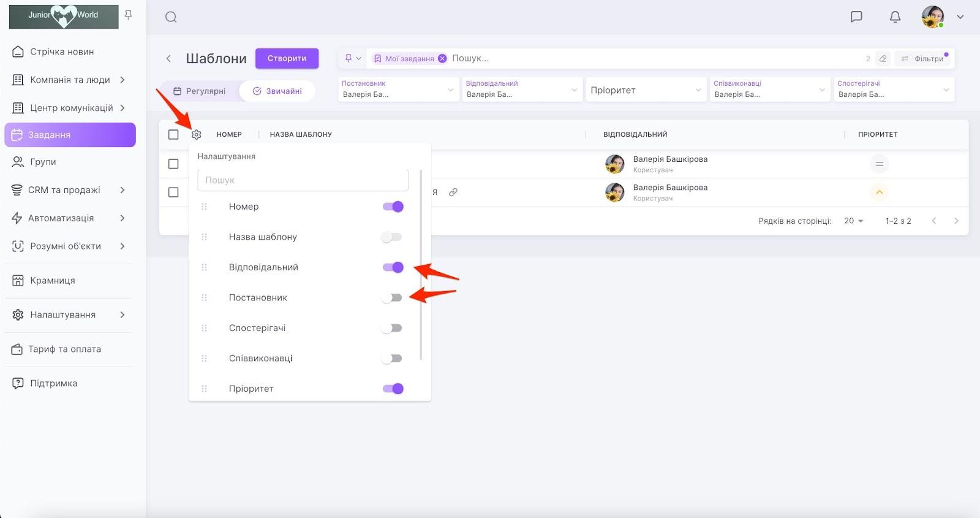
Task: Expand Компанія та люди submenu
Action: coord(123,80)
